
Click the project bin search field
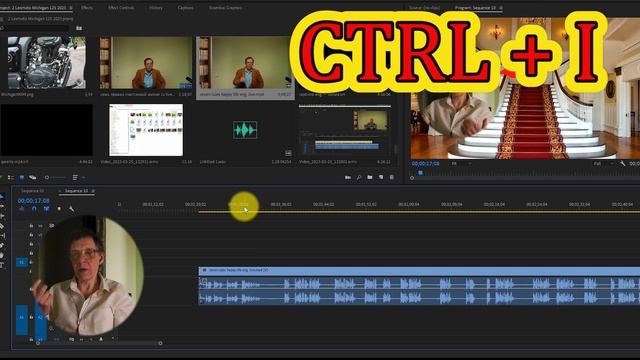(36, 28)
